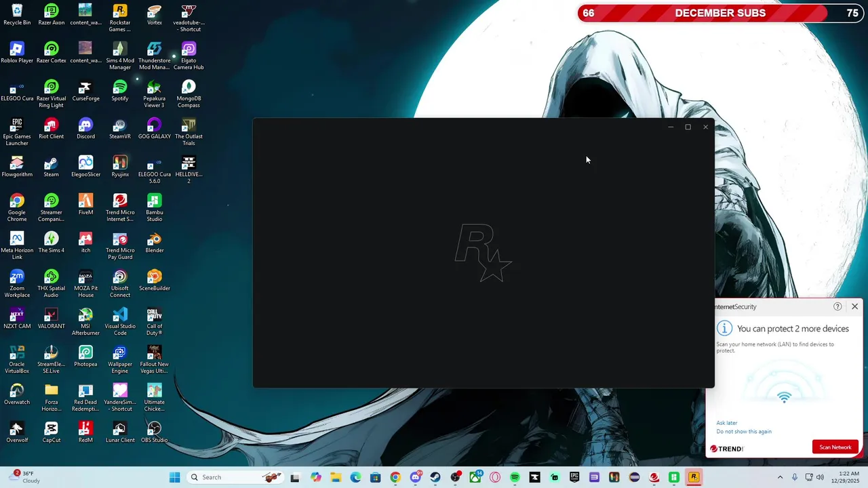Select Epic Games Launcher desktop icon
This screenshot has width=868, height=488.
(x=17, y=131)
